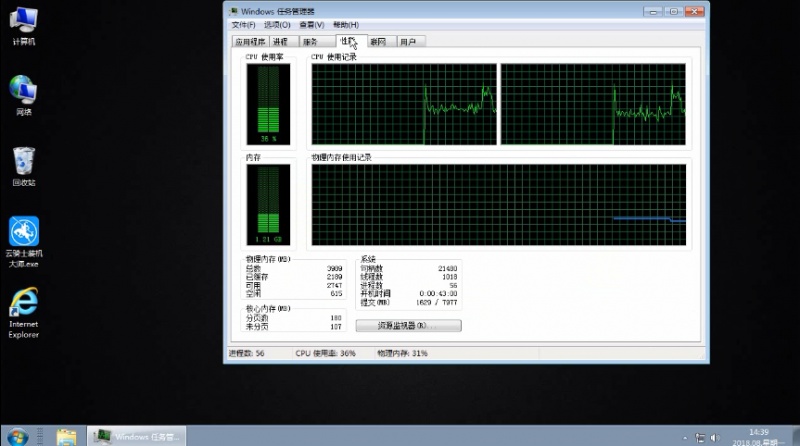Open the 计算机 desktop icon
This screenshot has height=446, width=800.
click(23, 26)
